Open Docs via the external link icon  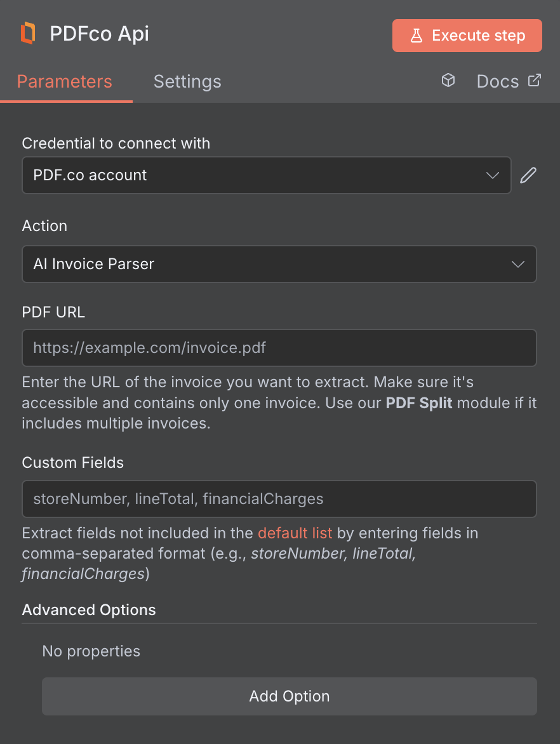click(535, 81)
